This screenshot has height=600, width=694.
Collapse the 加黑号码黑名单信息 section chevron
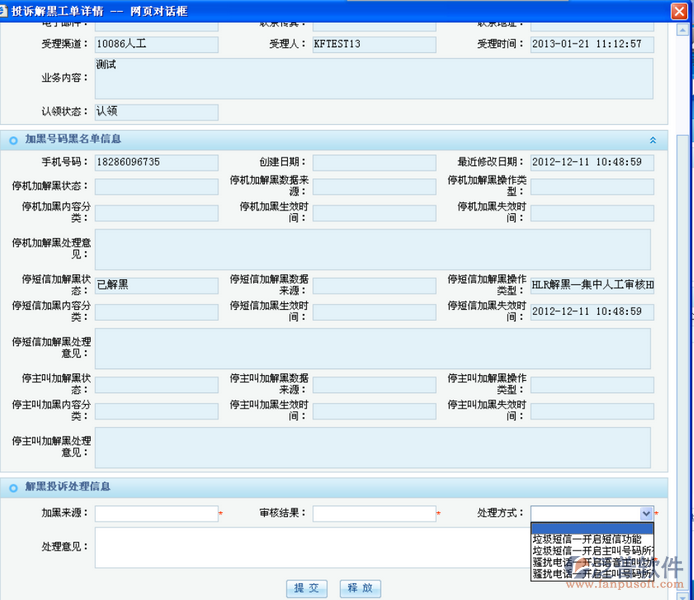pyautogui.click(x=653, y=141)
